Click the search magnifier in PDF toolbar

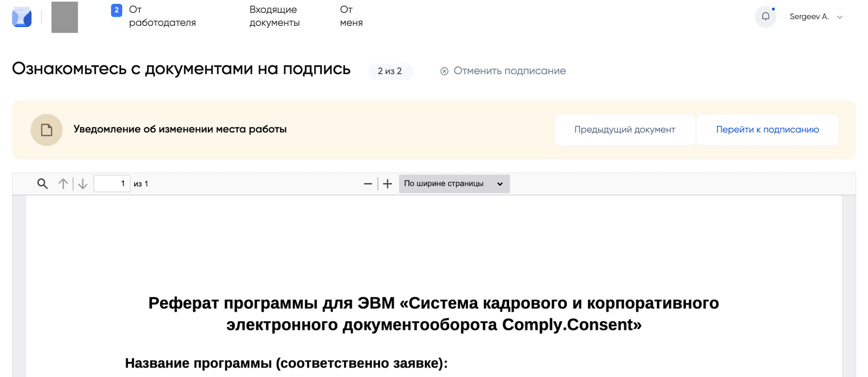(42, 184)
